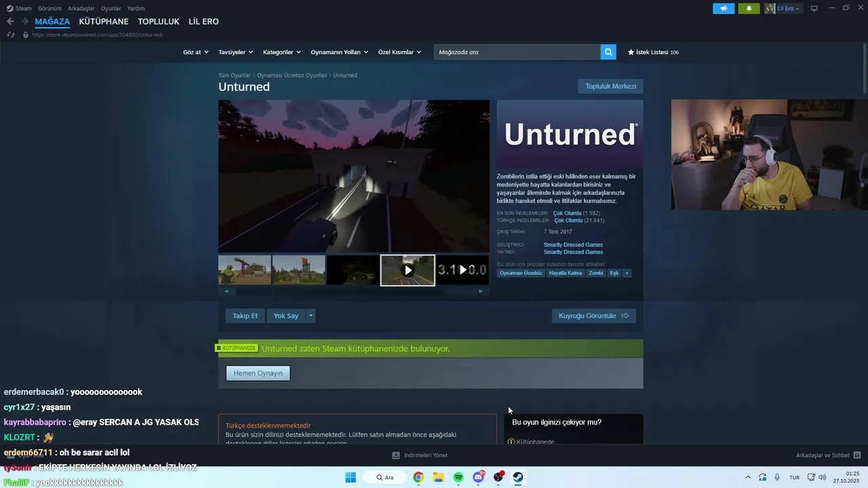Click the microphone tray icon
868x488 pixels.
(x=777, y=477)
